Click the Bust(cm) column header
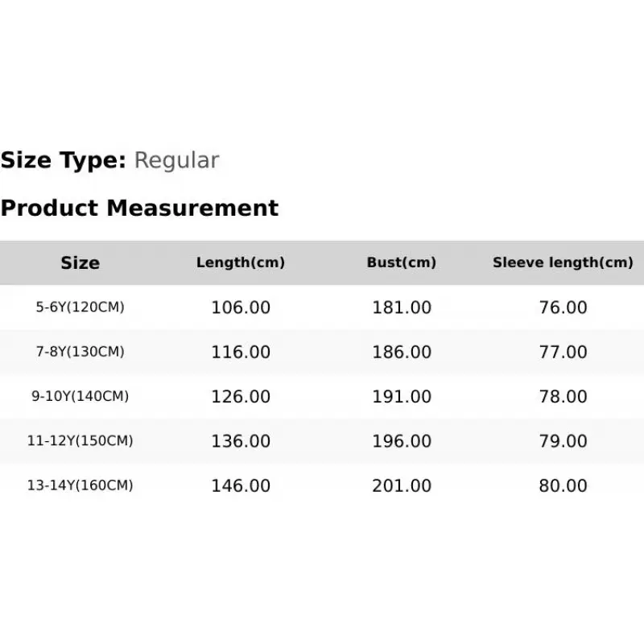 (x=401, y=262)
